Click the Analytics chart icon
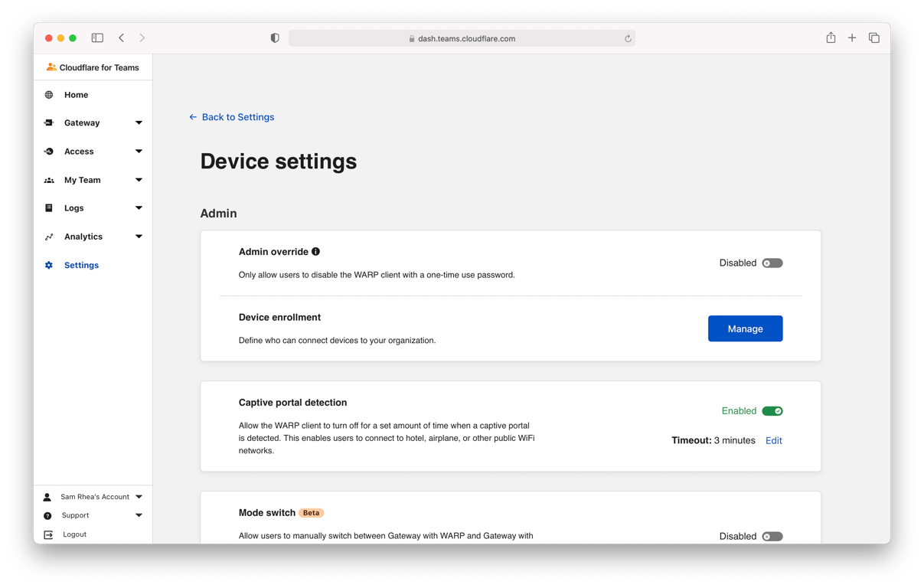 (x=49, y=236)
